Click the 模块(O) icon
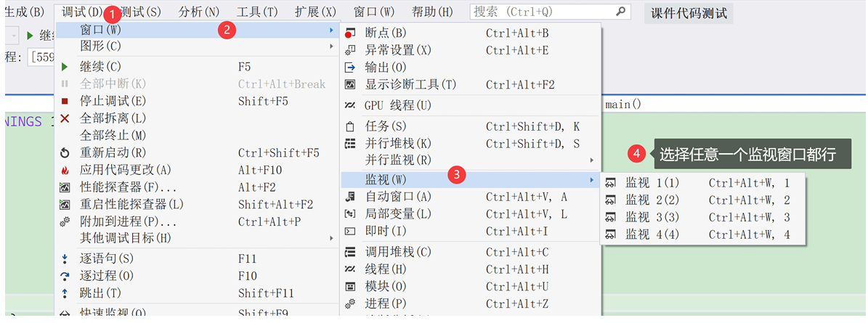Image resolution: width=868 pixels, height=323 pixels. coord(349,287)
